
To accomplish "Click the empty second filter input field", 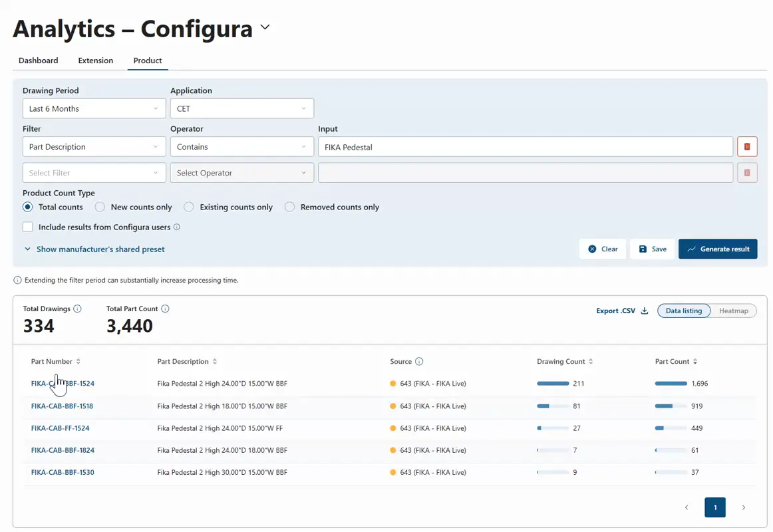I will pos(526,173).
